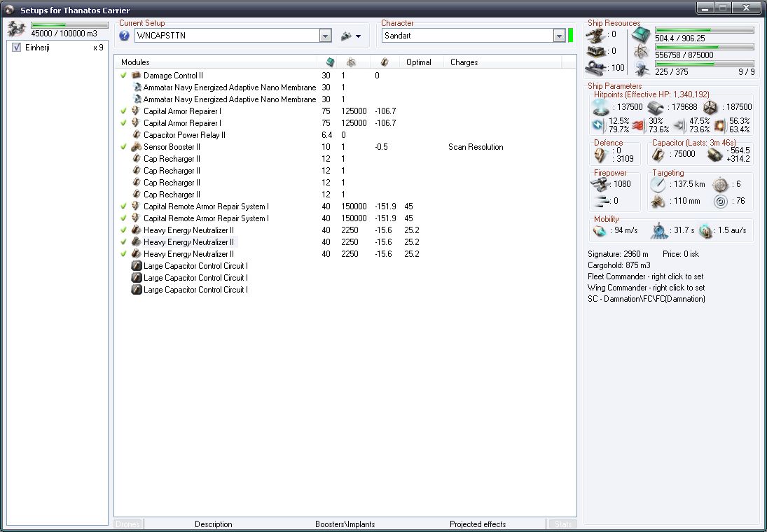Screen dimensions: 767x532
Task: Click the CPU resource icon beside 504.4 / 906.25
Action: (641, 34)
